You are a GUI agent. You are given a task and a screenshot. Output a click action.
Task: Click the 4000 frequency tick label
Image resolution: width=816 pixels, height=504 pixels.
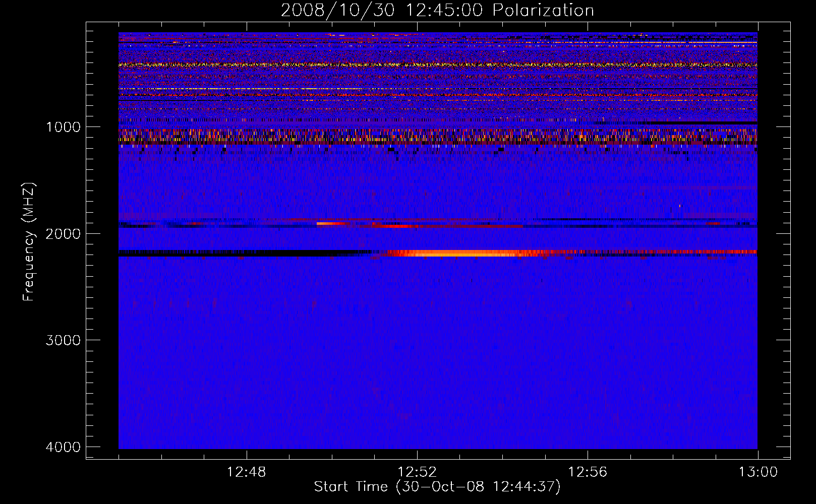click(63, 447)
